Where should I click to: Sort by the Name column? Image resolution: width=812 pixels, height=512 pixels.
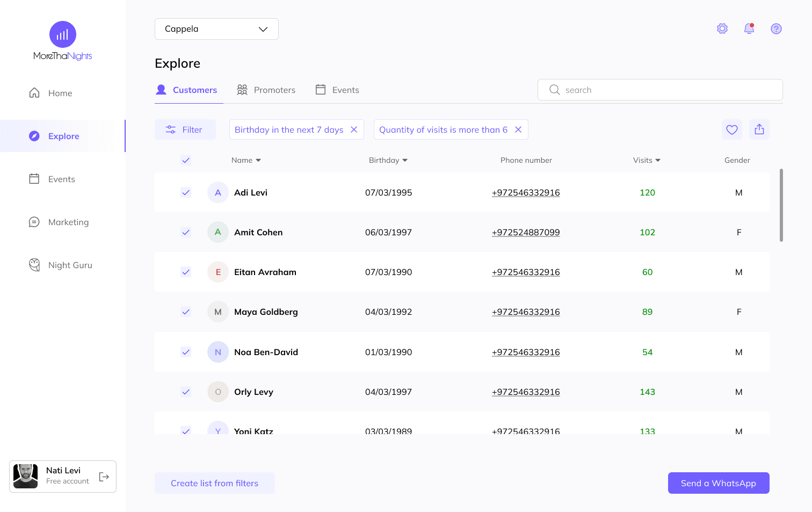click(x=246, y=160)
